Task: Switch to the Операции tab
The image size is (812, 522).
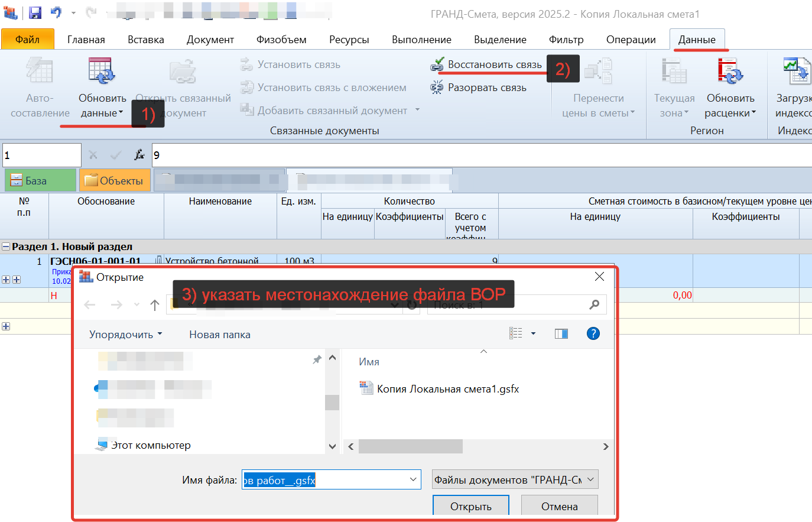Action: click(x=631, y=40)
